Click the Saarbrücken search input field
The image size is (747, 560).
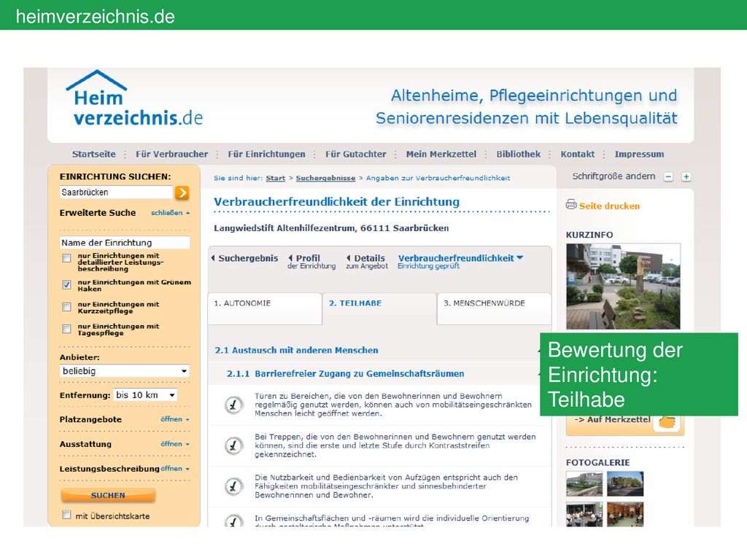click(116, 192)
